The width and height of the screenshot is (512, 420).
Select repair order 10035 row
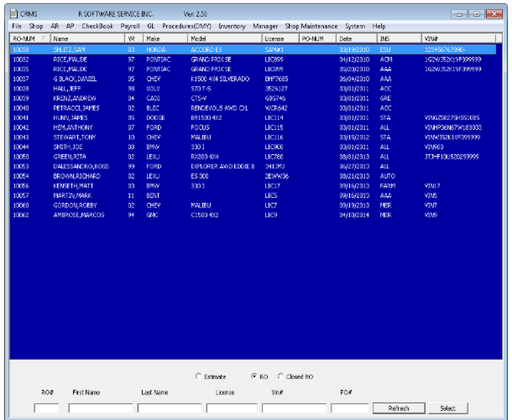(x=253, y=69)
